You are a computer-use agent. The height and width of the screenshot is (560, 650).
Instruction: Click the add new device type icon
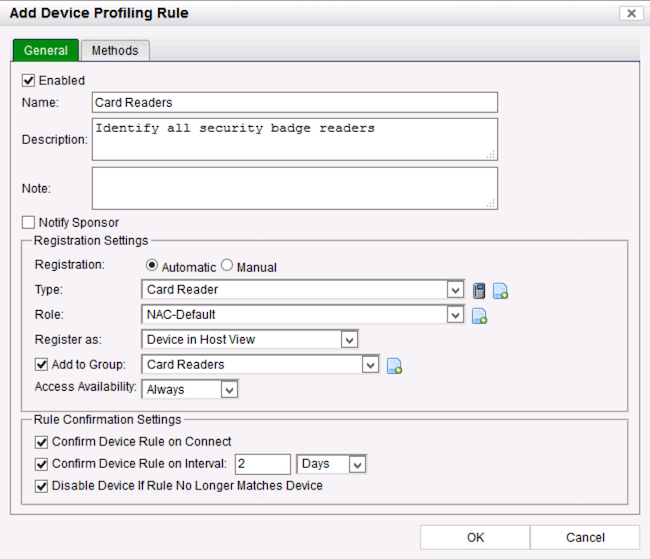tap(500, 291)
